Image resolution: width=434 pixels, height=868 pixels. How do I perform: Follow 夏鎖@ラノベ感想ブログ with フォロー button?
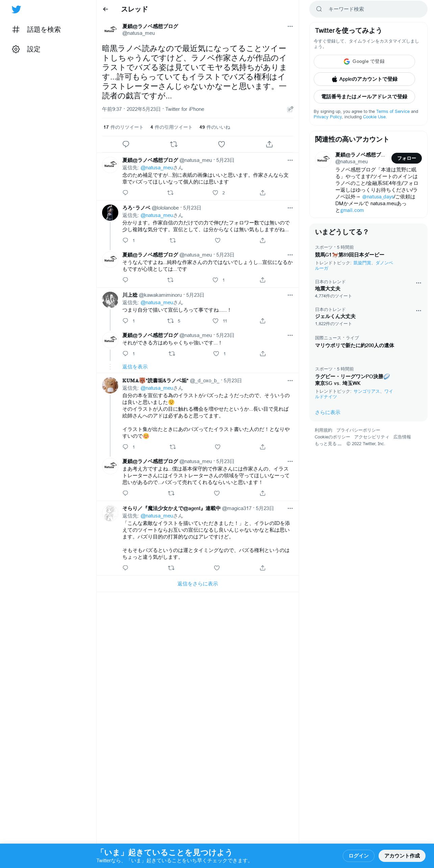click(x=406, y=158)
